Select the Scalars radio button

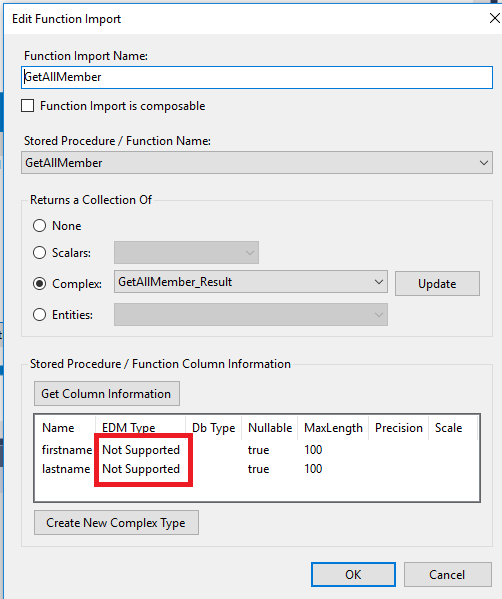coord(39,253)
